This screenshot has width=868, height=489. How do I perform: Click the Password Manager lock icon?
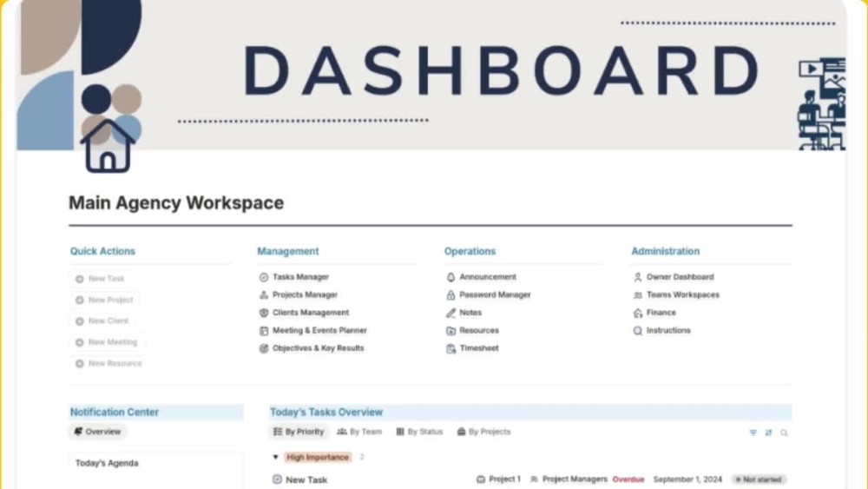pyautogui.click(x=450, y=294)
